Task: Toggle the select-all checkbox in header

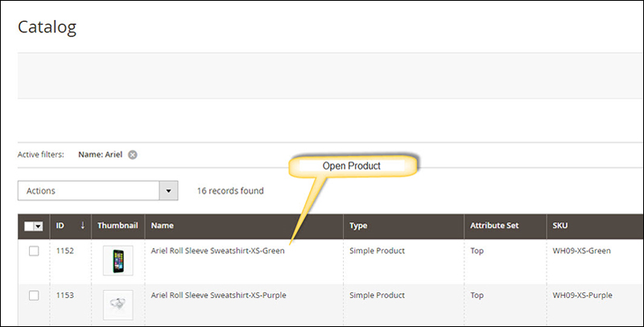Action: point(29,226)
